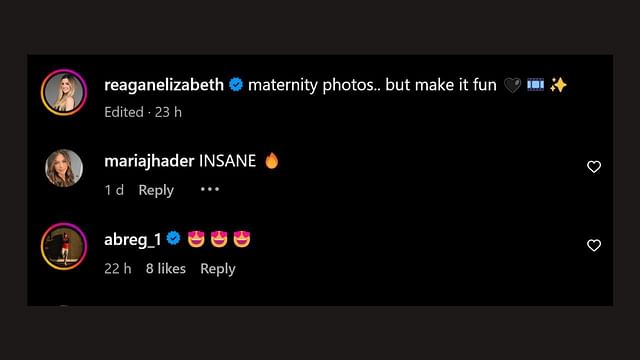Go to abreg_1 profile via username

click(133, 240)
